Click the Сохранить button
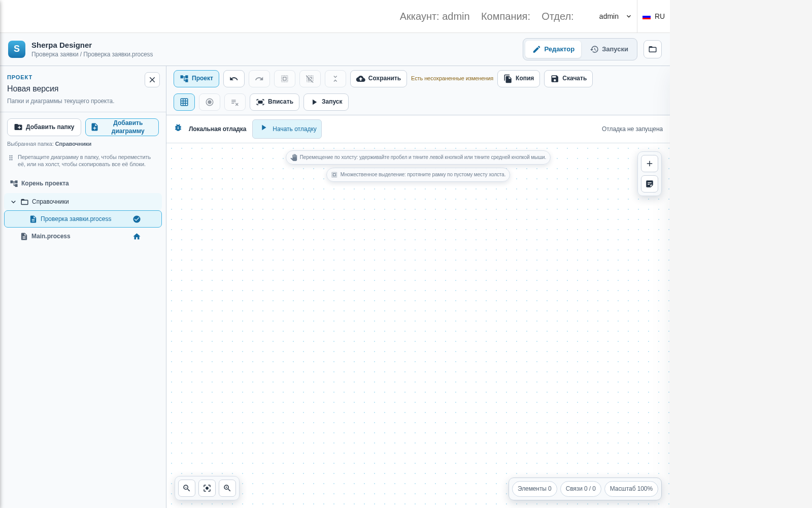Viewport: 812px width, 508px height. 379,79
